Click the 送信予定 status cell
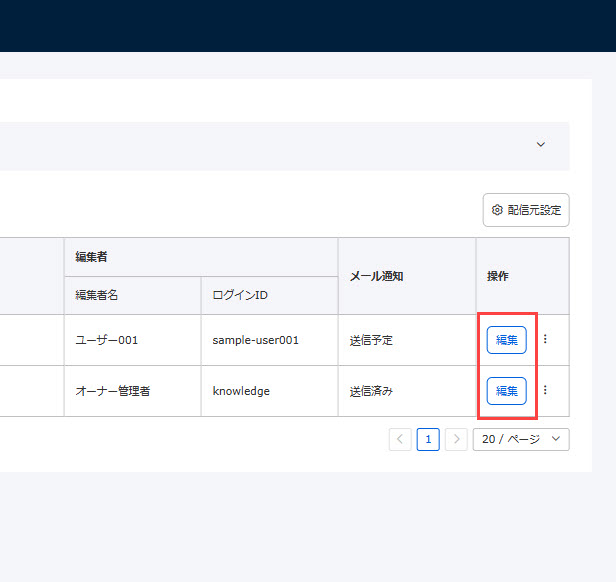This screenshot has width=616, height=582. [x=371, y=340]
